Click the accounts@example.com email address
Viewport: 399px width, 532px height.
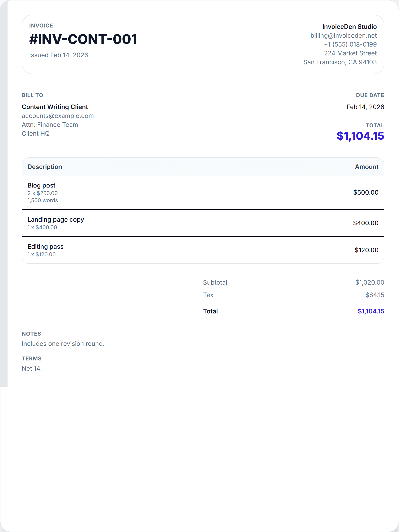[58, 116]
